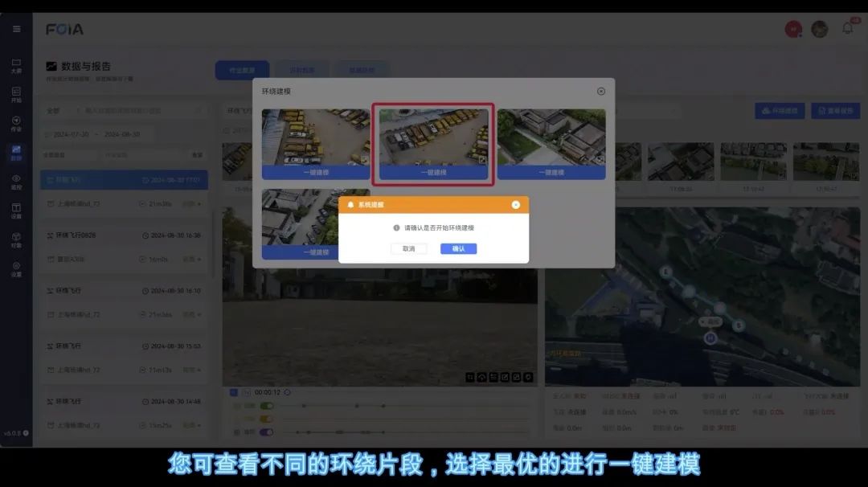Switch to the 作业数据 tab
Viewport: 868px width, 487px height.
[x=242, y=70]
